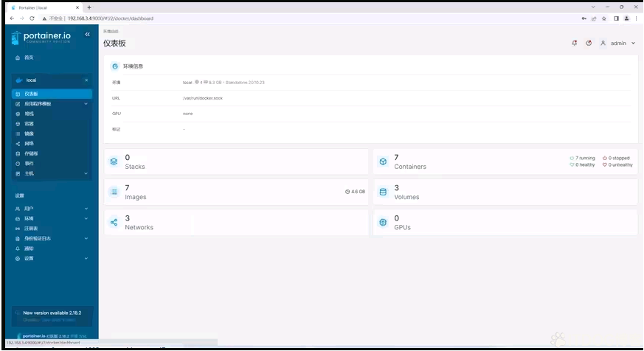Click the 身份验证日志 auth logs file icon
644x351 pixels.
point(18,238)
